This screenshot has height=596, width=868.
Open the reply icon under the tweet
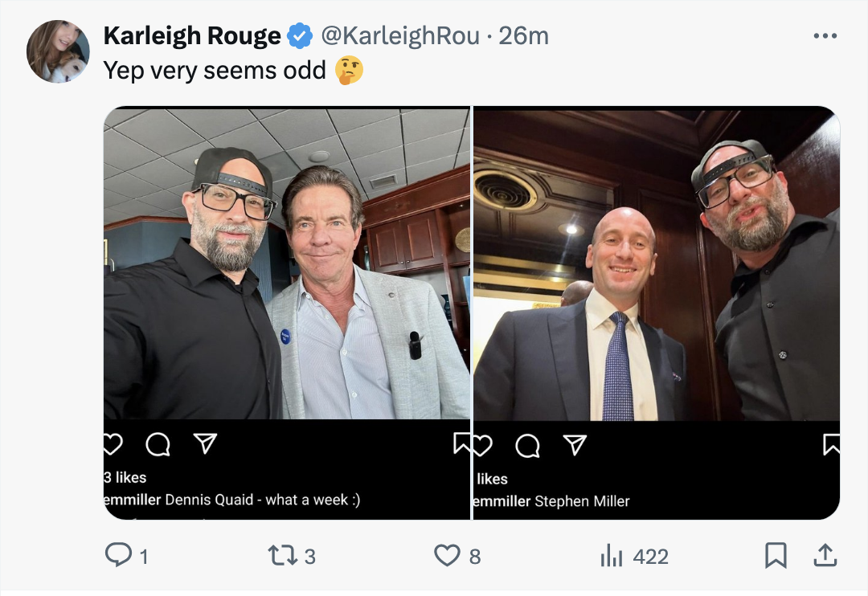[x=119, y=555]
